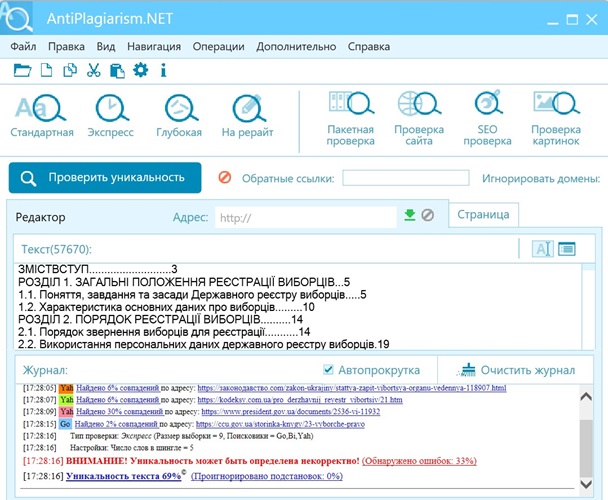This screenshot has width=608, height=500.
Task: Open the Файл menu
Action: [23, 47]
